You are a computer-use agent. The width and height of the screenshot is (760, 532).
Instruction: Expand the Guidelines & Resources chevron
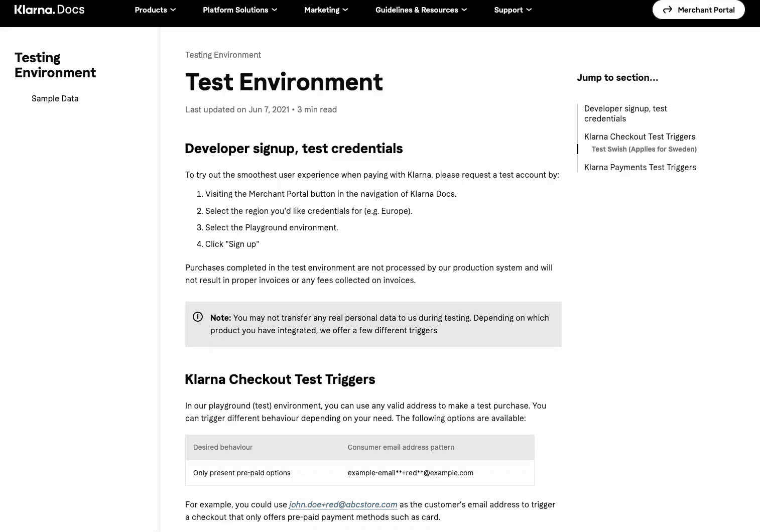[464, 10]
